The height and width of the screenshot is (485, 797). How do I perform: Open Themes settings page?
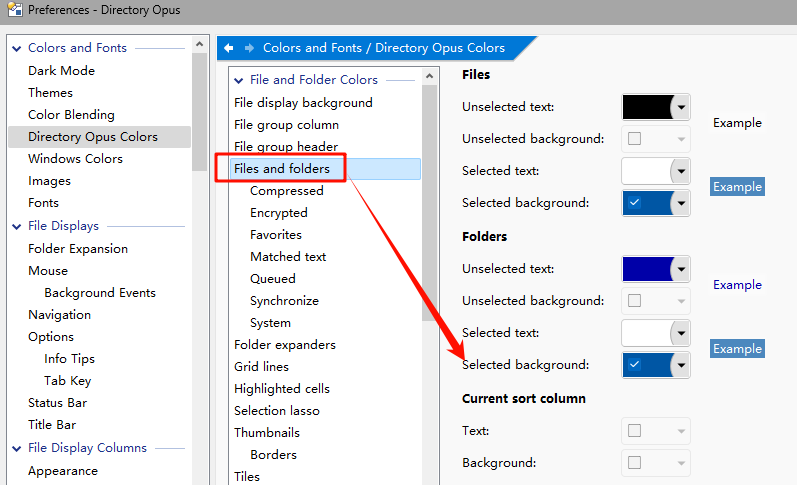coord(50,93)
